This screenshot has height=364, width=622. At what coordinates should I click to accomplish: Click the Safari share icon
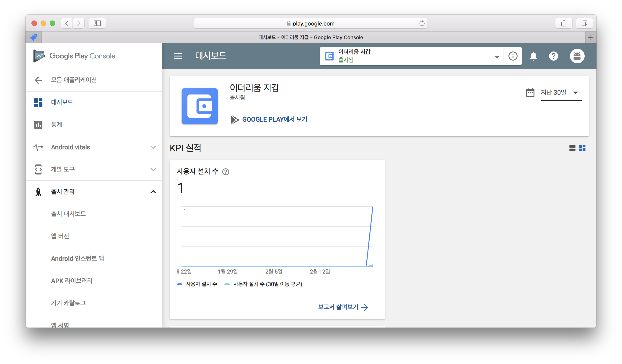tap(563, 23)
